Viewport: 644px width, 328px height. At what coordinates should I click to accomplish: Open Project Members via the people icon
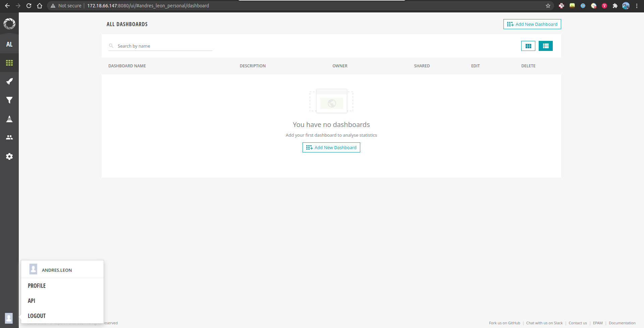click(x=9, y=137)
